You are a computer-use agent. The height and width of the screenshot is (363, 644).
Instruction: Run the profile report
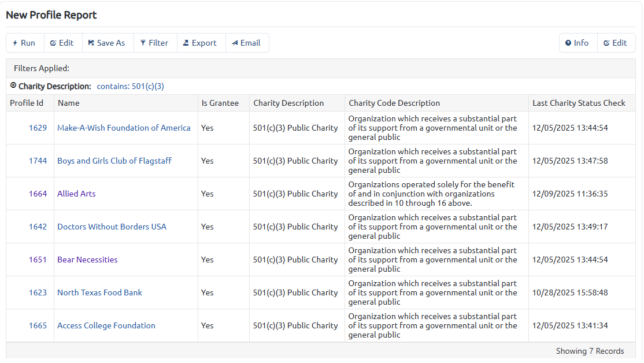pos(25,43)
